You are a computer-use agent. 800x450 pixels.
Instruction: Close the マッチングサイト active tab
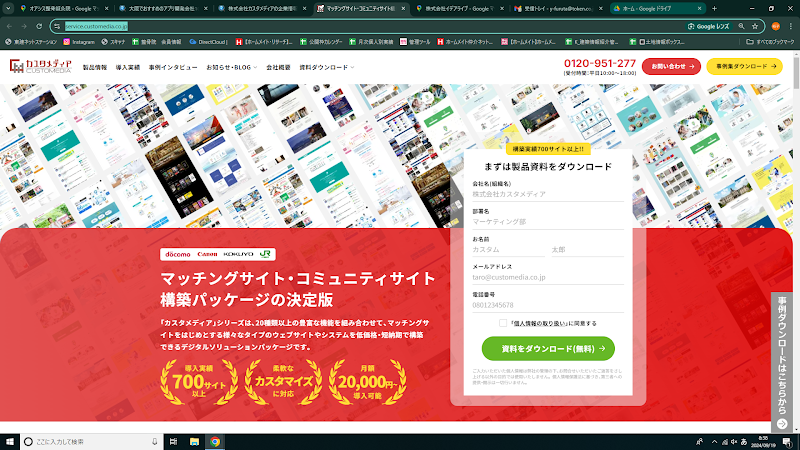pyautogui.click(x=403, y=9)
